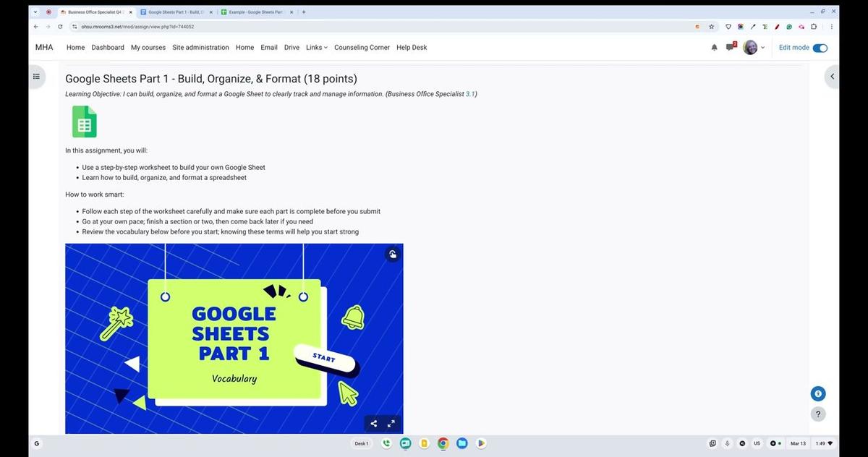The image size is (868, 457).
Task: Toggle the microphone in the system tray
Action: click(727, 443)
